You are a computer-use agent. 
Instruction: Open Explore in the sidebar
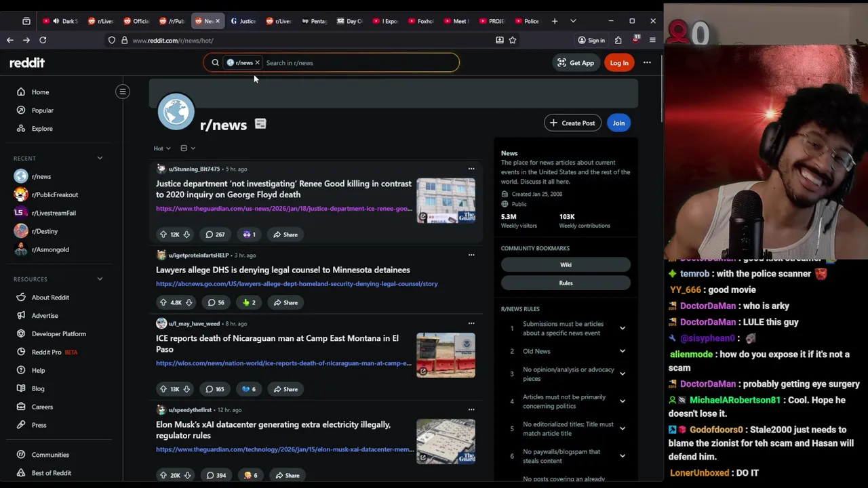click(41, 129)
